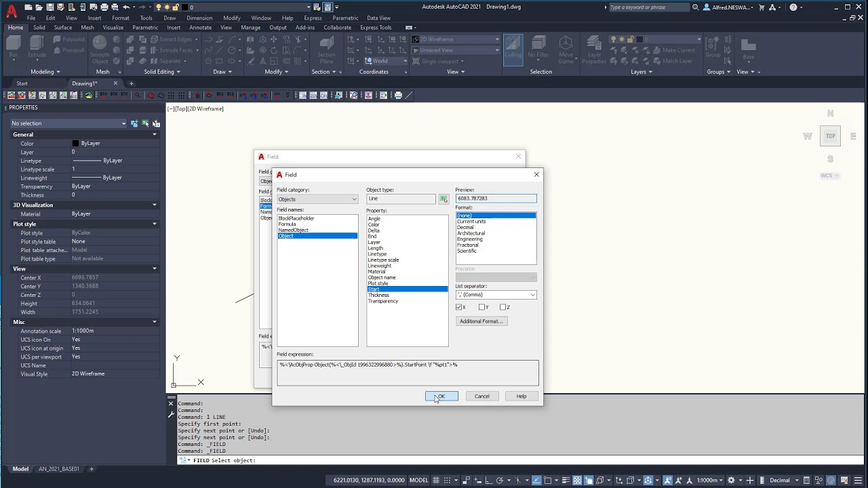This screenshot has width=868, height=488.
Task: Click the Additional Format button
Action: coord(481,321)
